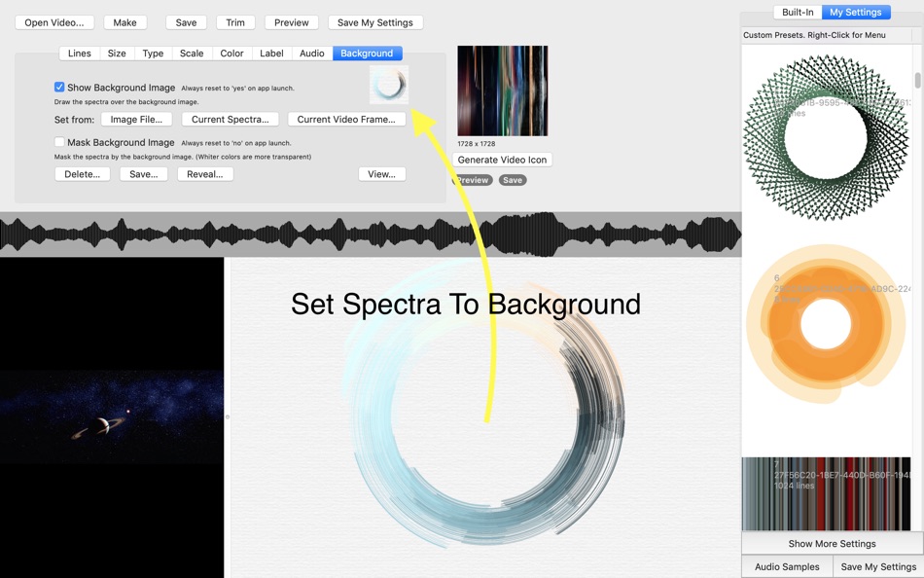The image size is (924, 578).
Task: Click the circular spectra canvas
Action: [486, 417]
